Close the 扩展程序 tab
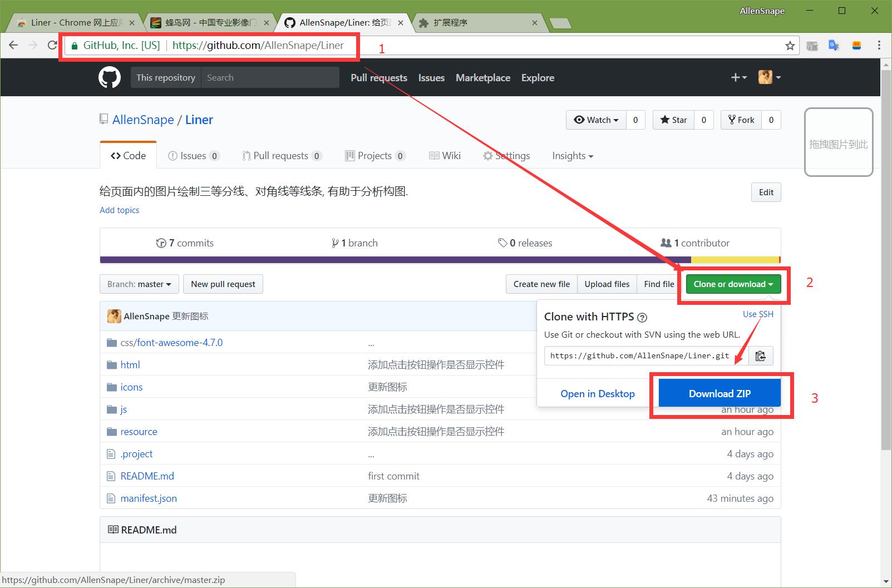 535,23
